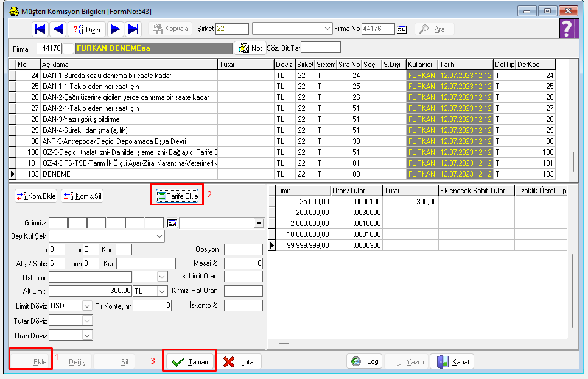Jump to the last record arrow
588x379 pixels.
134,29
